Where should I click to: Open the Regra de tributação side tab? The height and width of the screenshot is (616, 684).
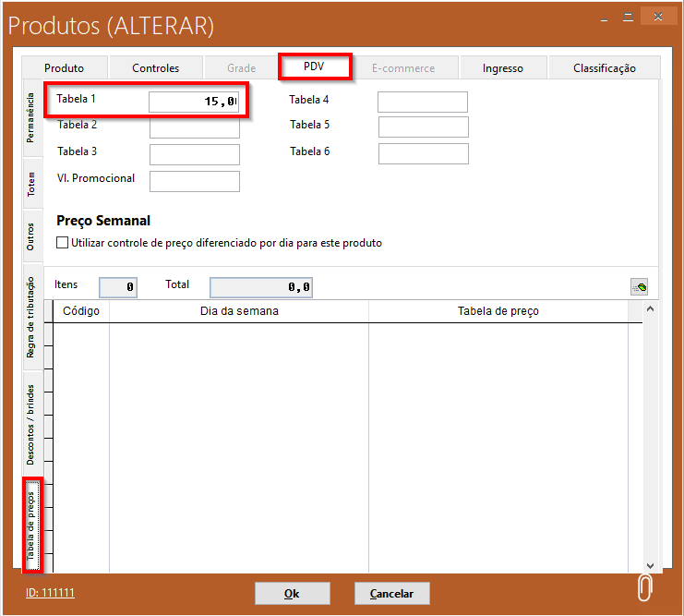click(31, 316)
